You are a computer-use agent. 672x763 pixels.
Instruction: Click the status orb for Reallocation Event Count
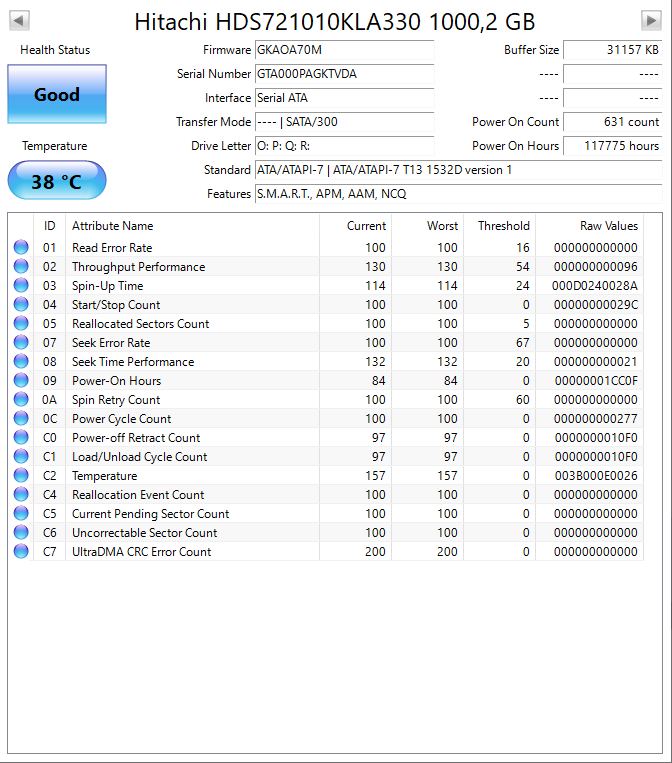(21, 494)
